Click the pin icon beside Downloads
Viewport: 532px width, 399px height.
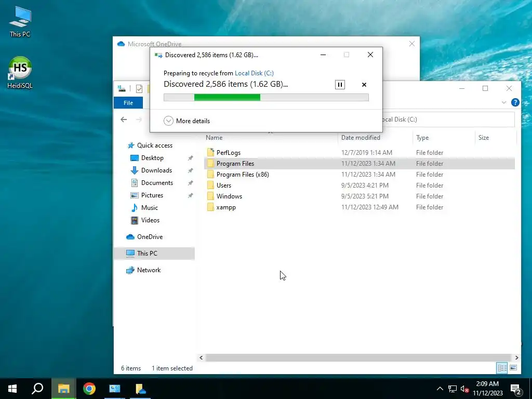(190, 170)
